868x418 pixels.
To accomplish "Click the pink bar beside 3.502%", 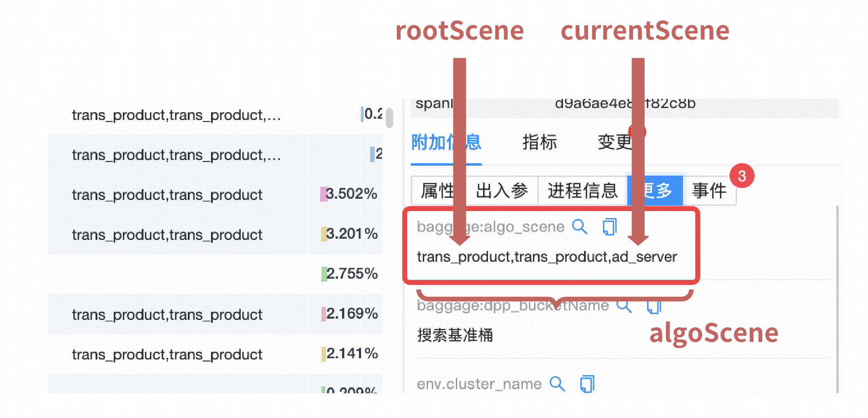I will pos(324,194).
